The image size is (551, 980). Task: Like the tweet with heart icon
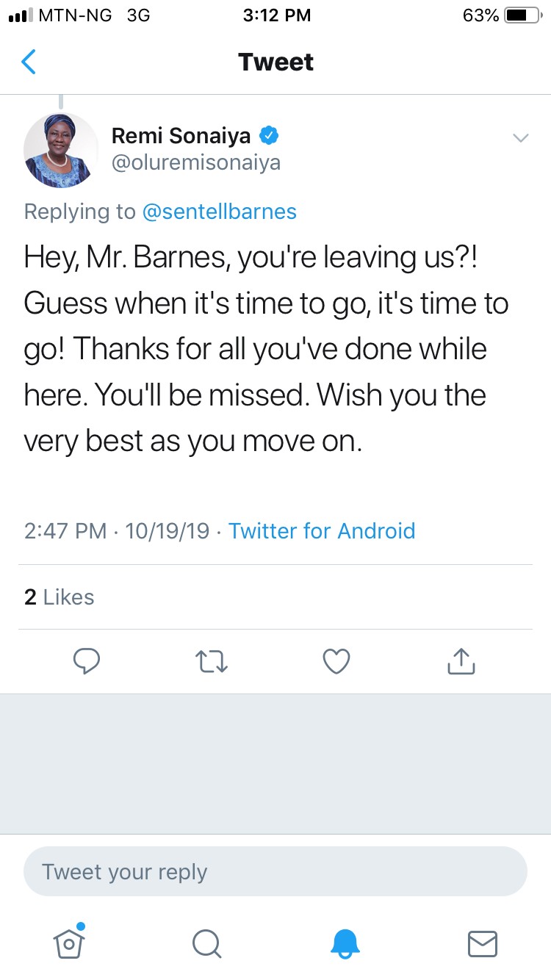[336, 661]
